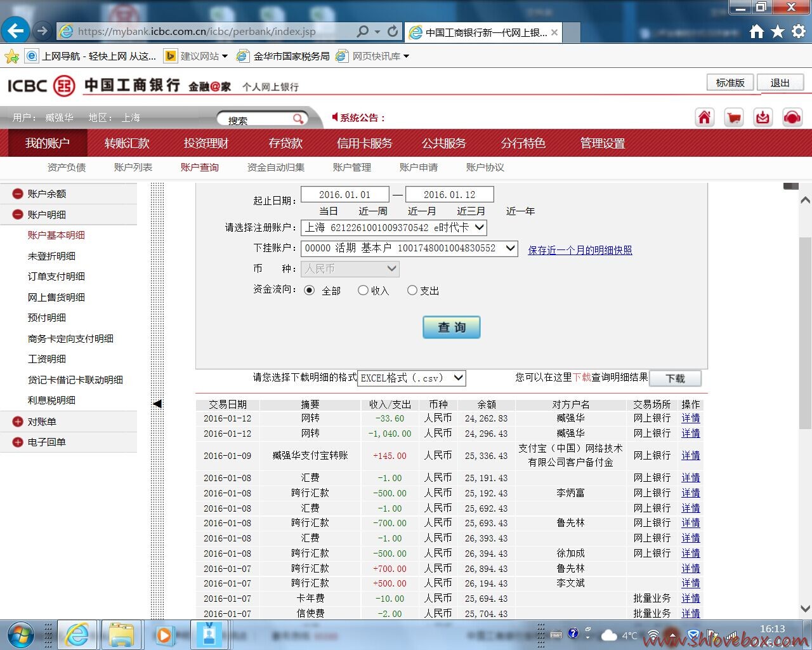Click 保存近一个月的明细快照 link

(x=580, y=250)
